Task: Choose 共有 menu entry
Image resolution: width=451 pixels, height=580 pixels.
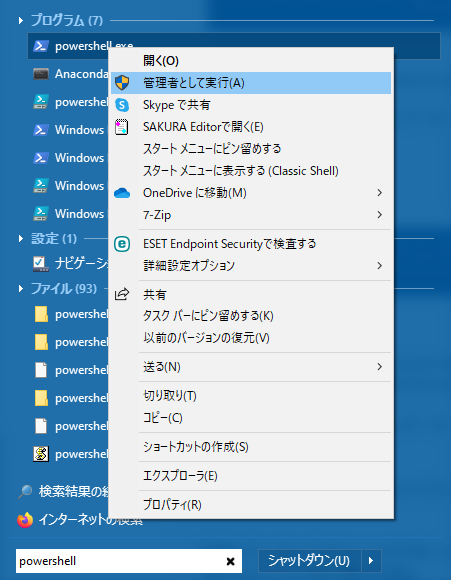Action: (251, 294)
